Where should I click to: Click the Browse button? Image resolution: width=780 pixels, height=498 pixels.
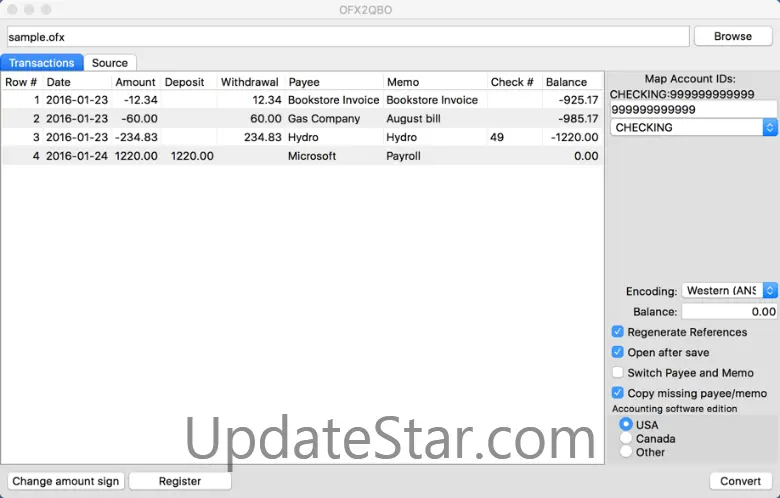point(733,36)
